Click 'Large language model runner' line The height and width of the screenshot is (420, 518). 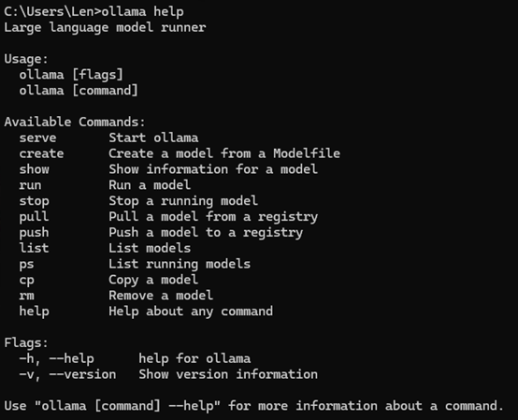click(x=105, y=28)
